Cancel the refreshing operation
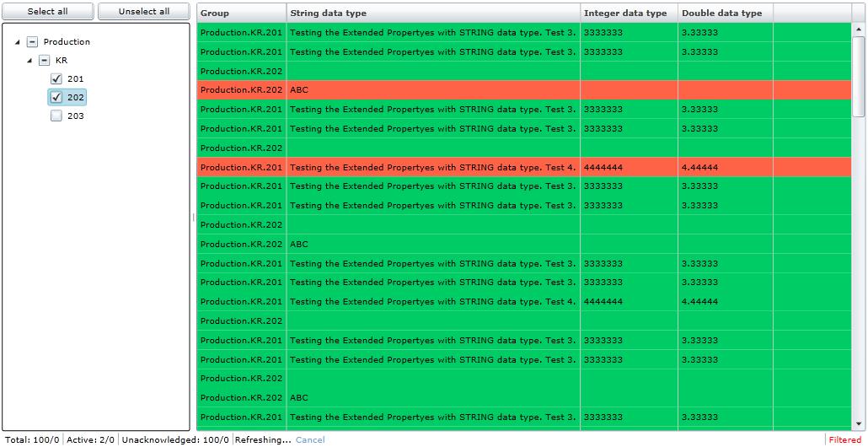The image size is (868, 447). pyautogui.click(x=310, y=440)
